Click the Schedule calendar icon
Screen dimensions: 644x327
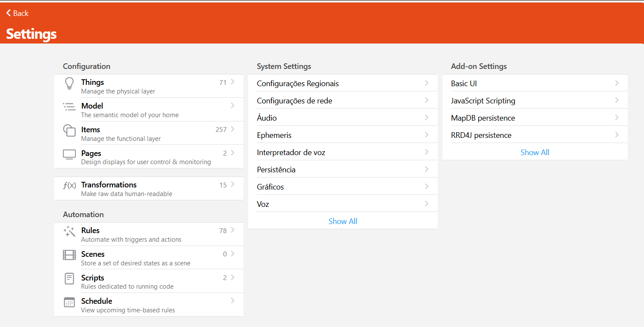coord(69,302)
